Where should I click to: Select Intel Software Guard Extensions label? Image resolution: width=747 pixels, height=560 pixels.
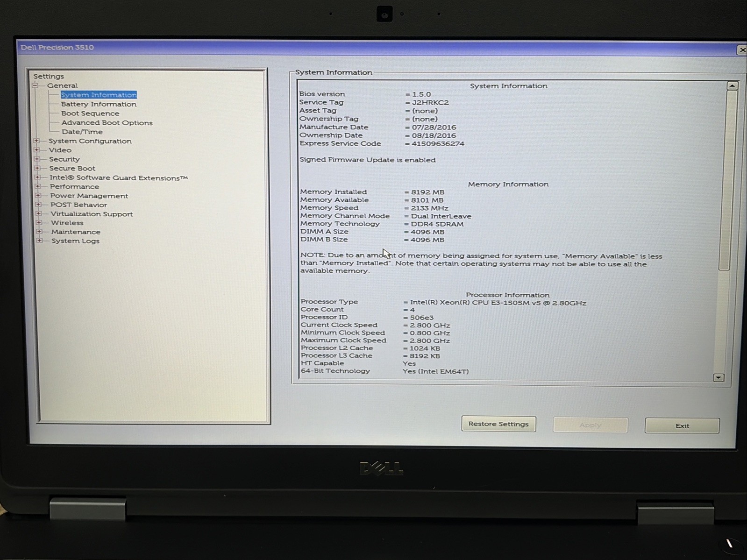pyautogui.click(x=119, y=177)
